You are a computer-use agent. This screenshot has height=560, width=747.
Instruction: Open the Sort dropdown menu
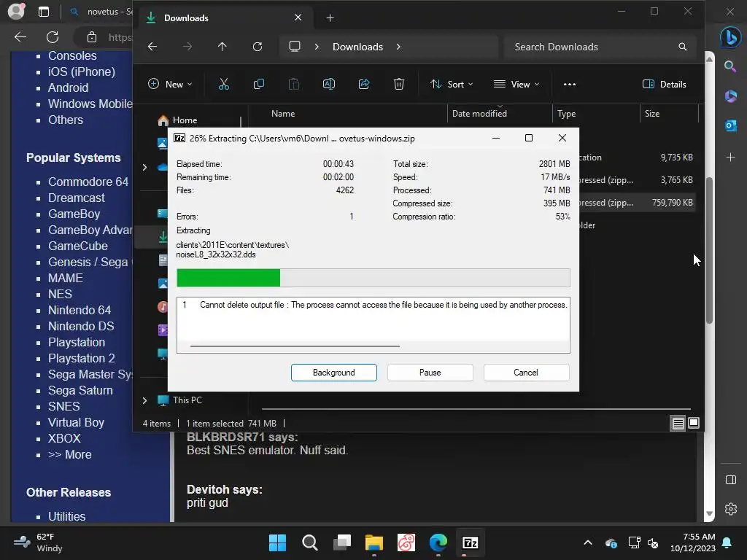click(x=452, y=85)
